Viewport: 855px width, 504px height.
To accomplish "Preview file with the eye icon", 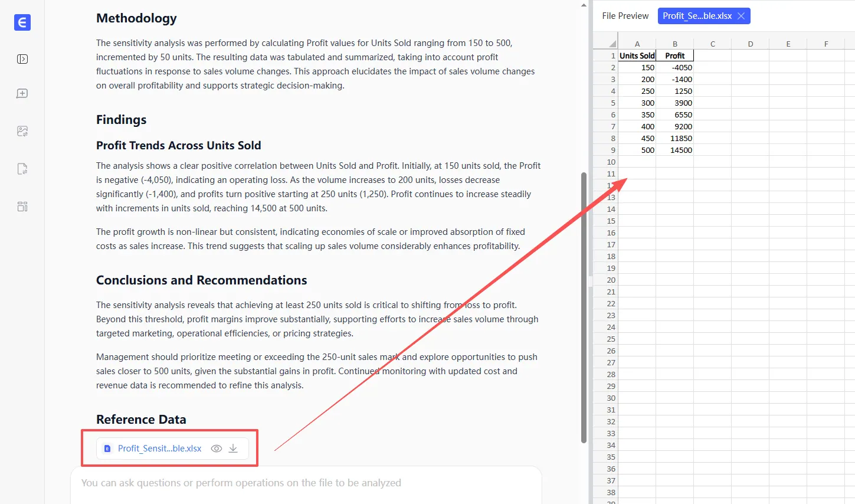I will (217, 449).
